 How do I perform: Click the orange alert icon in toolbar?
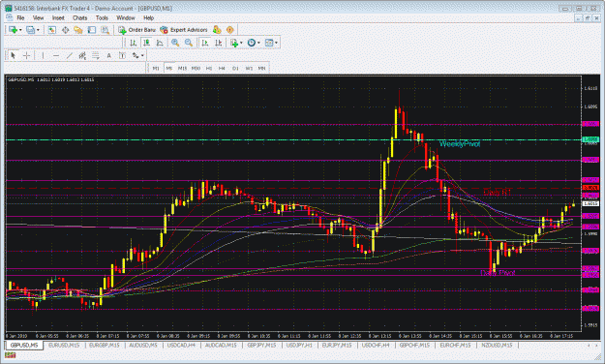click(x=230, y=30)
